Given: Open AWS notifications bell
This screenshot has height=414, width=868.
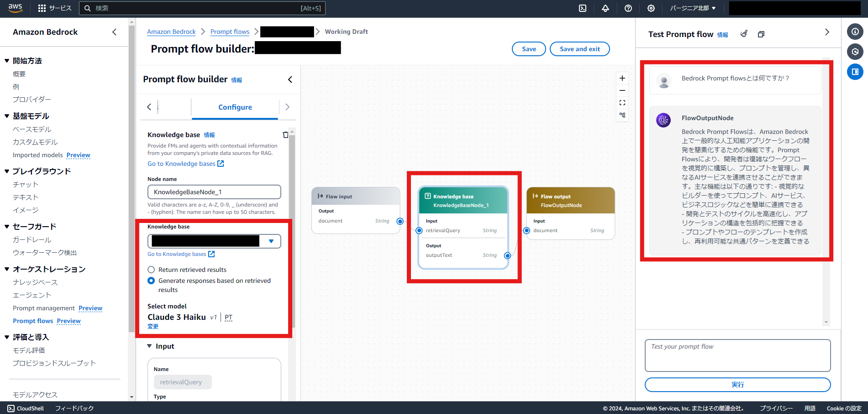Looking at the screenshot, I should (605, 8).
